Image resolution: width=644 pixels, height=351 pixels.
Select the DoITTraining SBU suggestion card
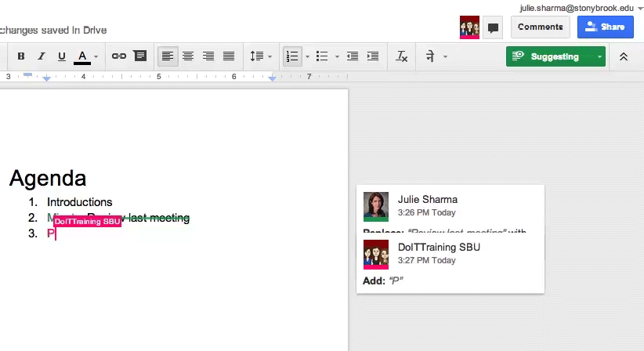(450, 263)
